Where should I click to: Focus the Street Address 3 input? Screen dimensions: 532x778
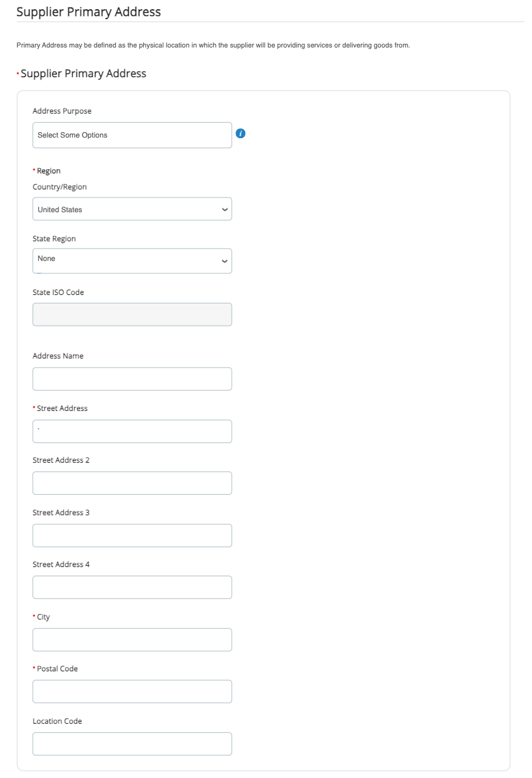(132, 536)
